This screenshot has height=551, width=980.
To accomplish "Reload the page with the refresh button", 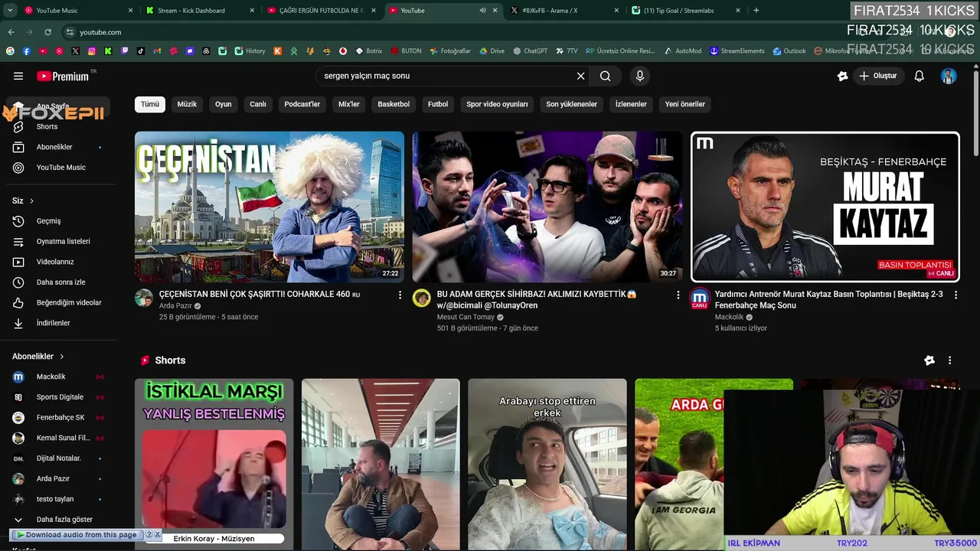I will [x=47, y=32].
